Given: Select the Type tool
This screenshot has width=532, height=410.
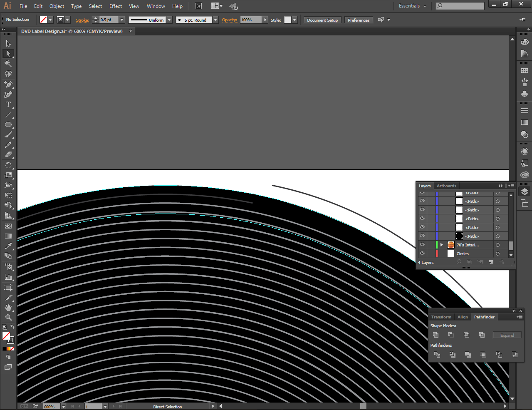Looking at the screenshot, I should pos(8,104).
